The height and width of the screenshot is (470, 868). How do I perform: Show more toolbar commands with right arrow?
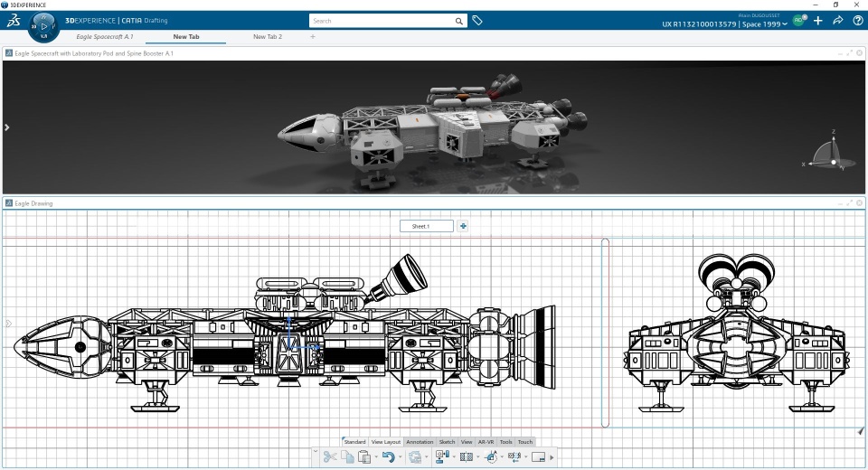point(552,457)
